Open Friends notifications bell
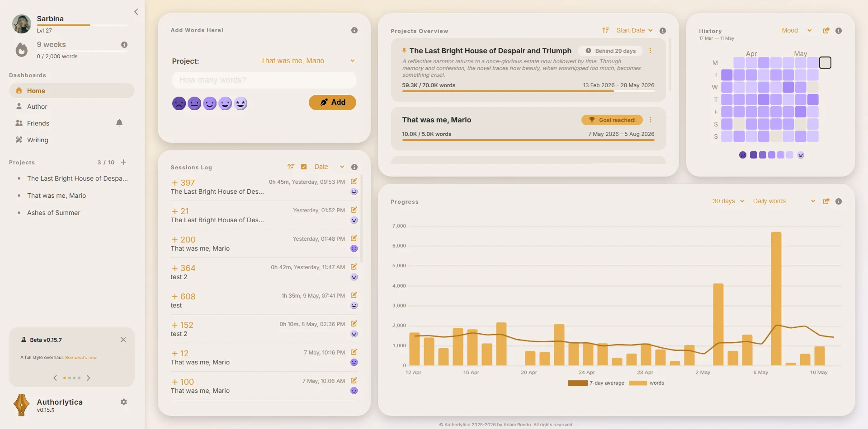Image resolution: width=868 pixels, height=429 pixels. [119, 123]
